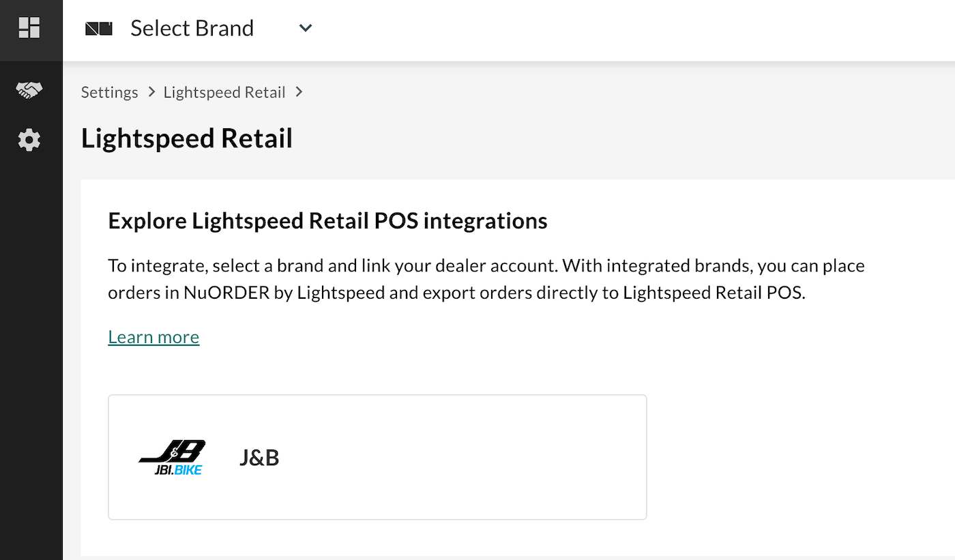
Task: Click the NuORDER logo beside Select Brand
Action: [99, 28]
